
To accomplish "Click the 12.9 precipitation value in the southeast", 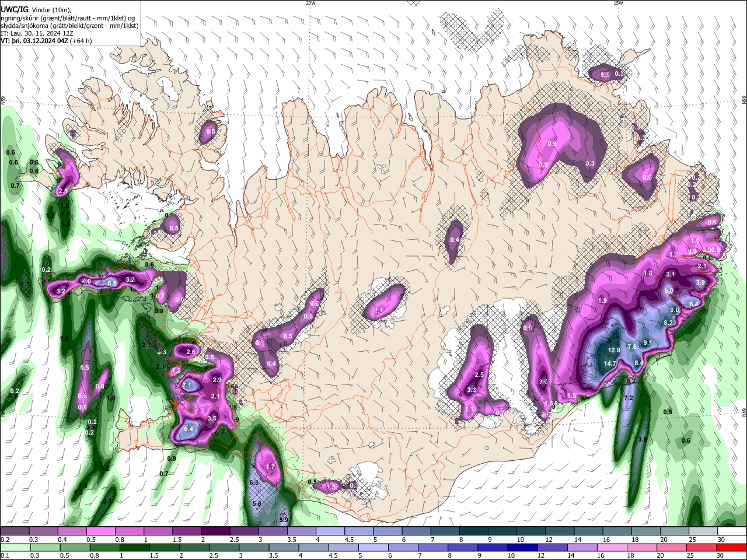I will (614, 351).
